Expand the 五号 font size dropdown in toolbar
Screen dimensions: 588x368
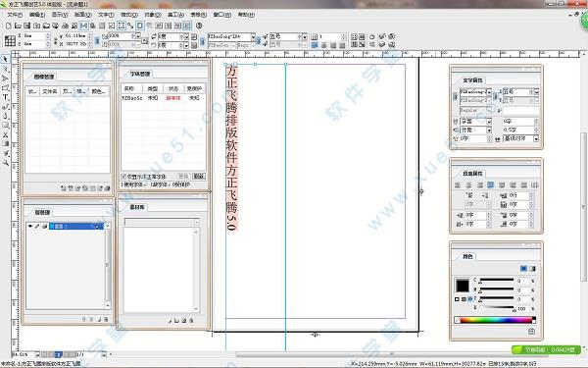(304, 37)
